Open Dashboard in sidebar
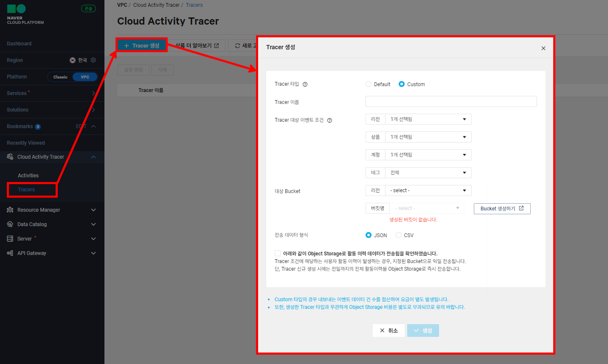This screenshot has width=608, height=364. (x=19, y=44)
